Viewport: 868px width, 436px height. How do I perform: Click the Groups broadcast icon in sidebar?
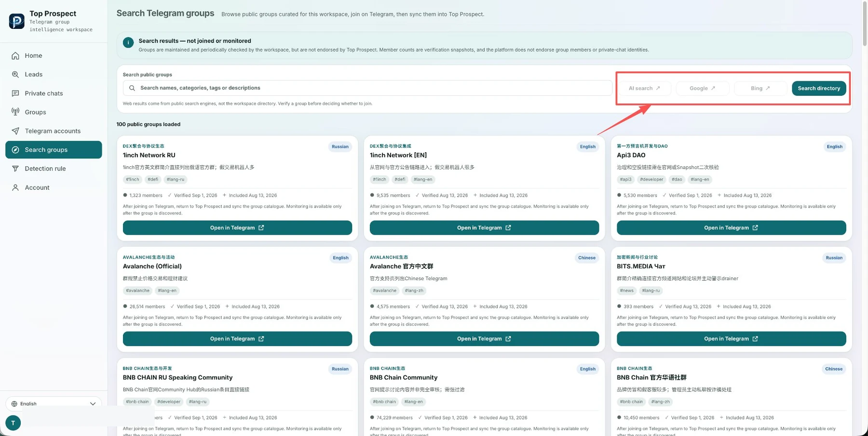pyautogui.click(x=15, y=112)
